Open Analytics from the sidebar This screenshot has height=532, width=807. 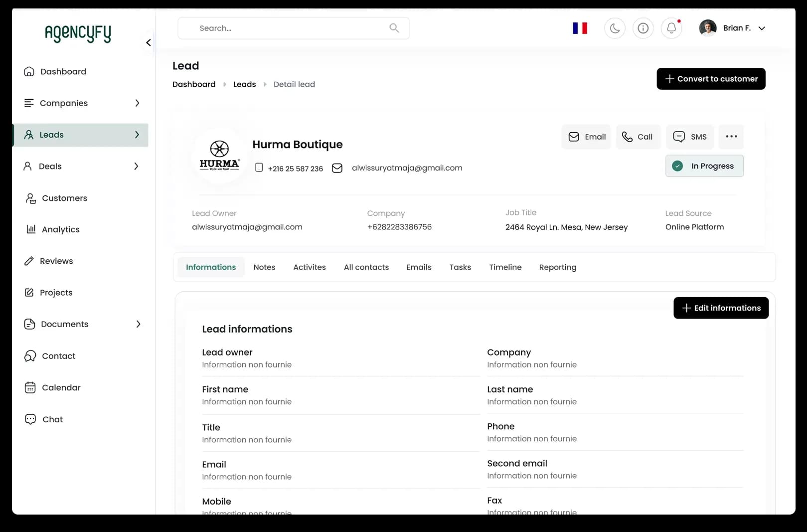click(60, 229)
